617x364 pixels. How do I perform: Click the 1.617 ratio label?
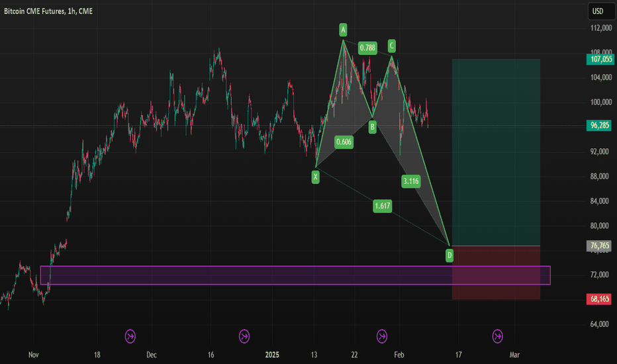click(x=383, y=206)
